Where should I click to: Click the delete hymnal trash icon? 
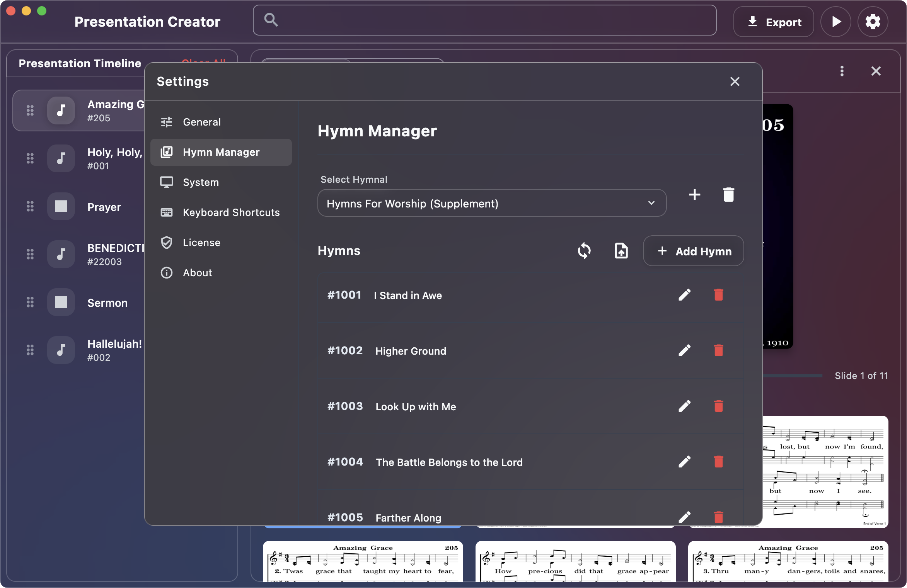point(729,195)
